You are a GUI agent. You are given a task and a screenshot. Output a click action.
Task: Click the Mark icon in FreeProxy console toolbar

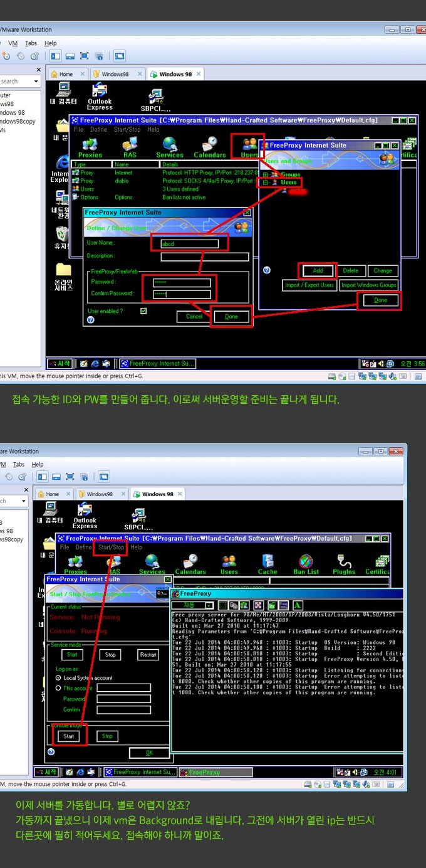pyautogui.click(x=223, y=605)
